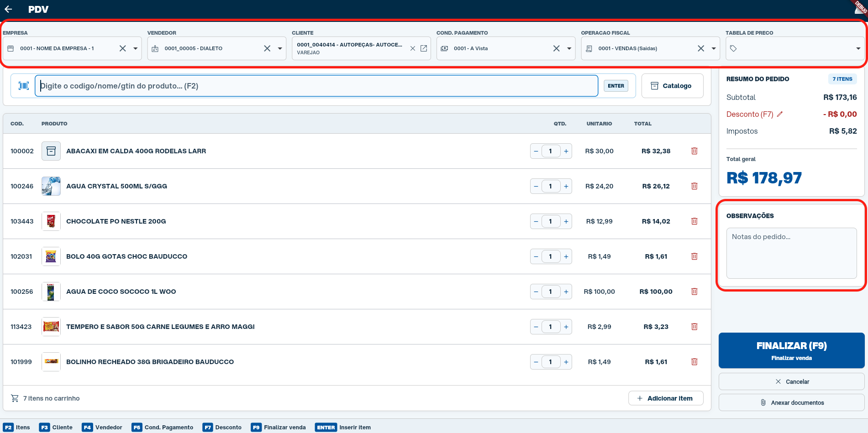868x433 pixels.
Task: Increase quantity of Bolo 40G Gotas
Action: (566, 256)
